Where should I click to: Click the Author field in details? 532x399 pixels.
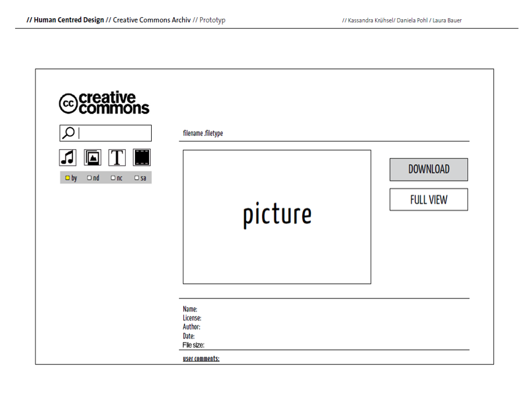pos(191,327)
